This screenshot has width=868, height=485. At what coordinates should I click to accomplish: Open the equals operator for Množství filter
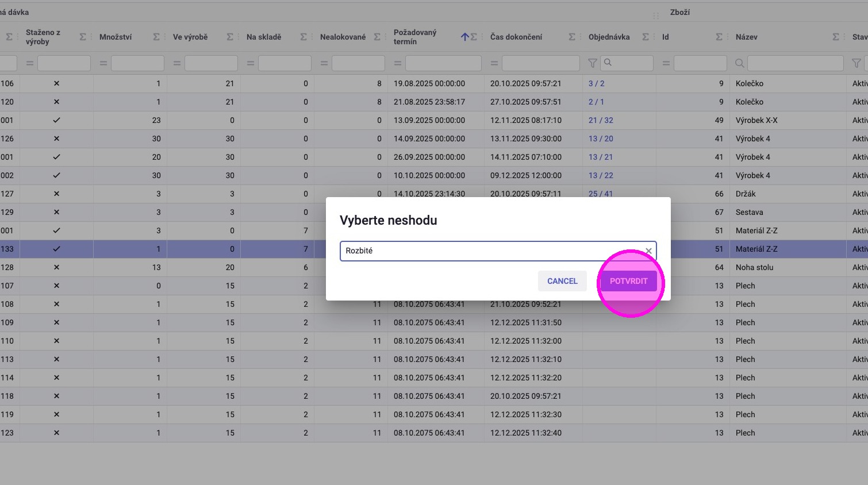(x=103, y=63)
